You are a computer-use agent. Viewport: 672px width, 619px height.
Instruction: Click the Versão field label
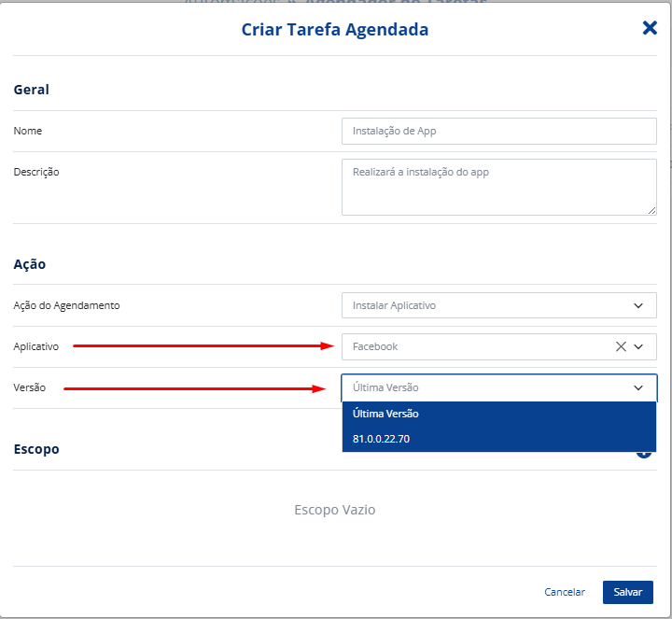point(30,387)
